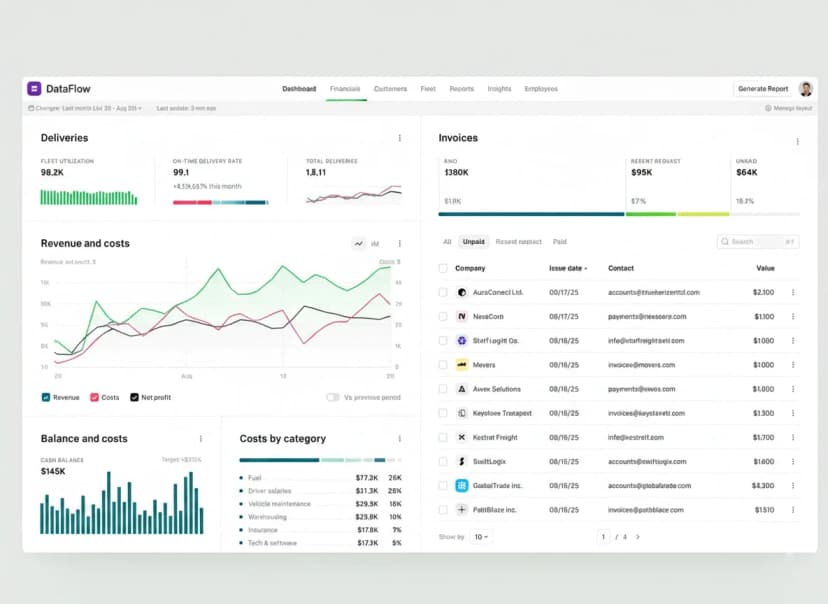Screen dimensions: 828x604
Task: Open the Balance and costs options menu
Action: (x=201, y=438)
